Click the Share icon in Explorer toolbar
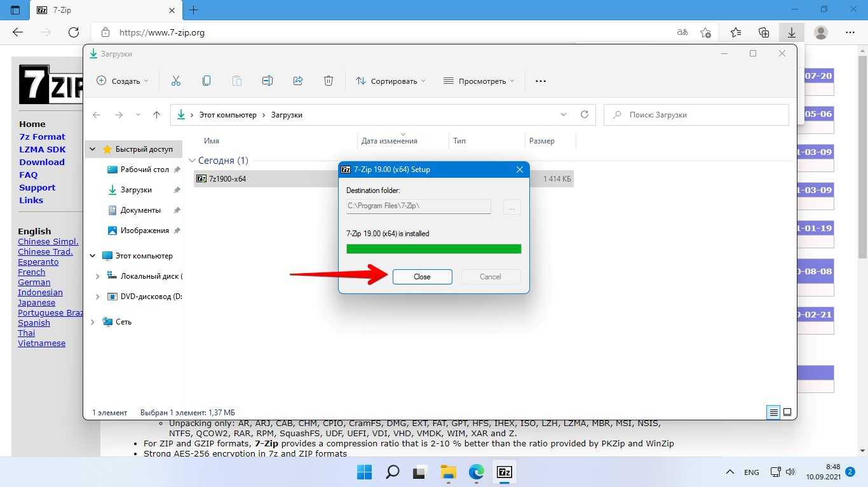Viewport: 868px width, 487px height. click(298, 81)
